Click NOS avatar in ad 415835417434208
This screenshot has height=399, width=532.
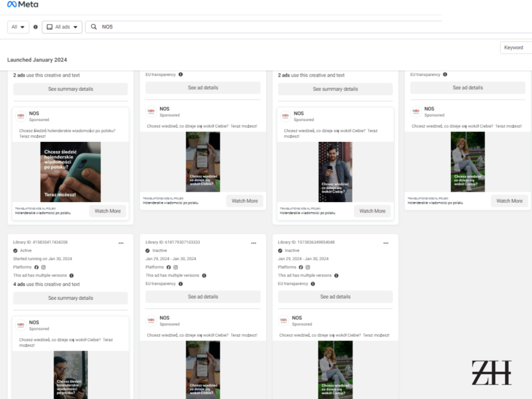click(x=21, y=325)
